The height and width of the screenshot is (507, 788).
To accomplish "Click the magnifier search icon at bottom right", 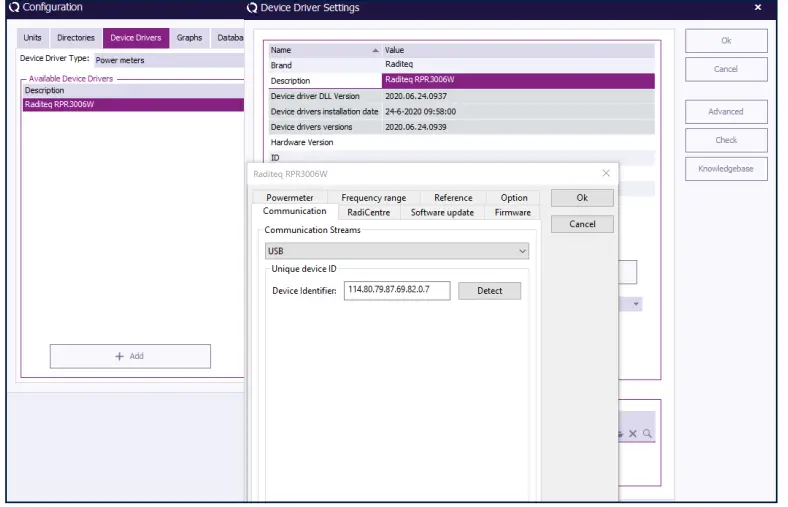I will (648, 433).
